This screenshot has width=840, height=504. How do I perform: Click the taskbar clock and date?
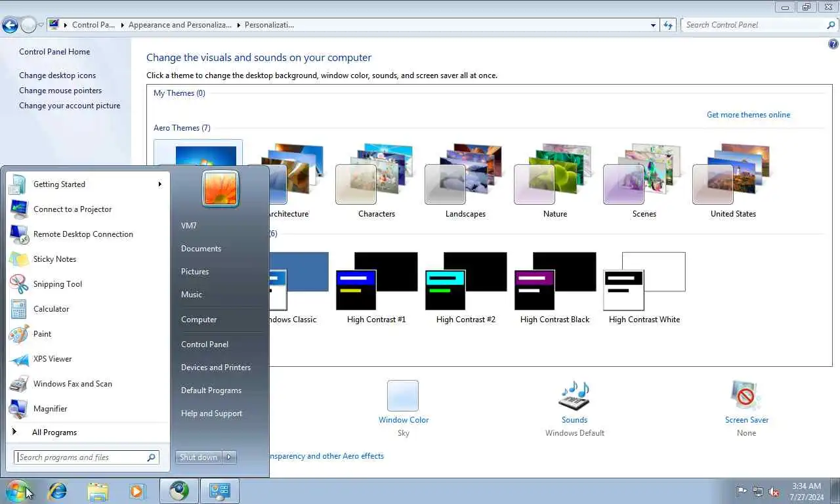pos(807,492)
